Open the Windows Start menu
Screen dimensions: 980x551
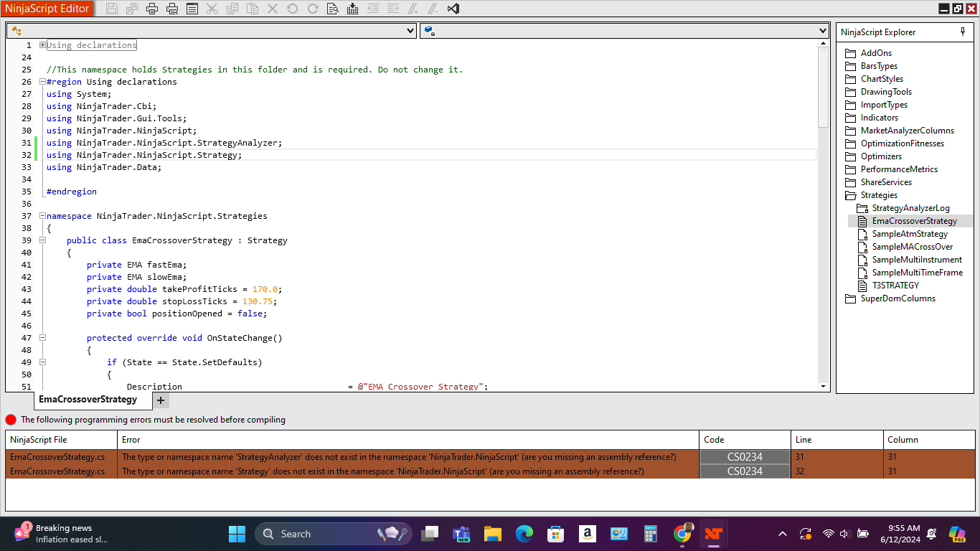click(237, 534)
